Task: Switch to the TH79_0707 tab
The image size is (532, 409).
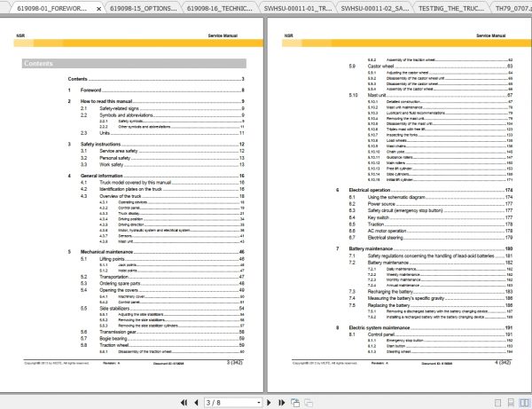Action: pyautogui.click(x=513, y=9)
